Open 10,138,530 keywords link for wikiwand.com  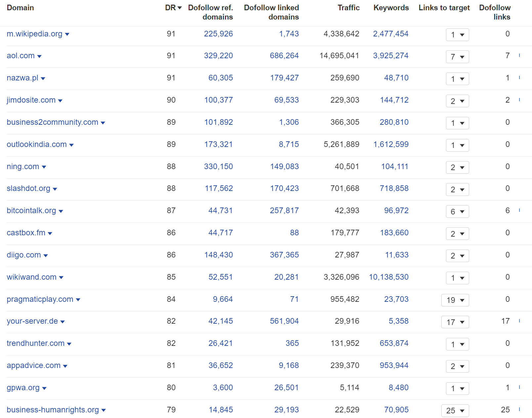pos(389,277)
